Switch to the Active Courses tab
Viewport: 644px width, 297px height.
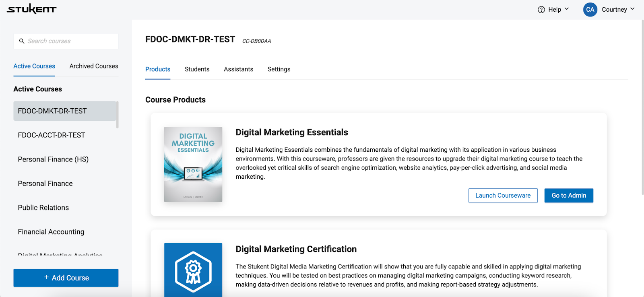pyautogui.click(x=34, y=66)
